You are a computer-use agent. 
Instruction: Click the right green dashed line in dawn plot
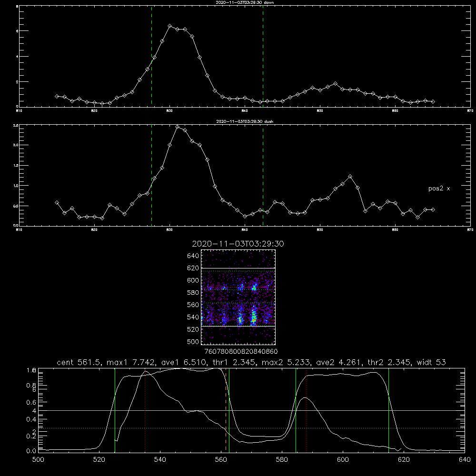pos(263,56)
